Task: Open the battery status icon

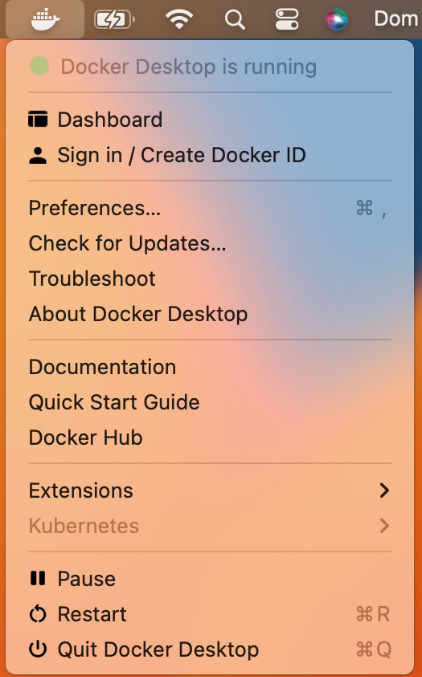Action: [114, 20]
